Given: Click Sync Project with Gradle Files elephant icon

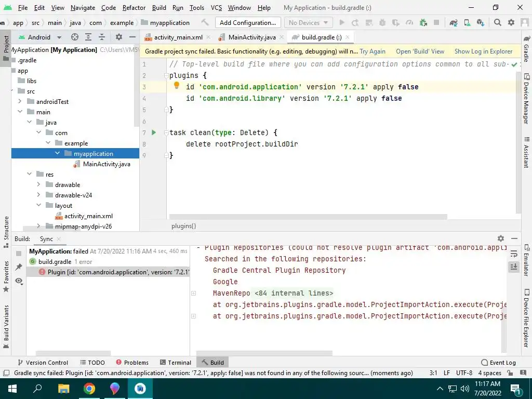Looking at the screenshot, I should pyautogui.click(x=453, y=22).
